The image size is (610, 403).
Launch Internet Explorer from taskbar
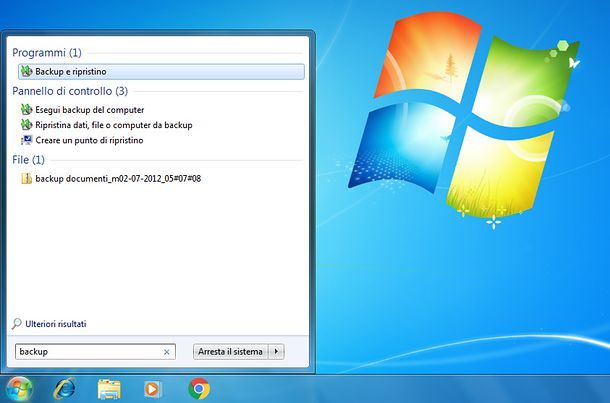65,389
